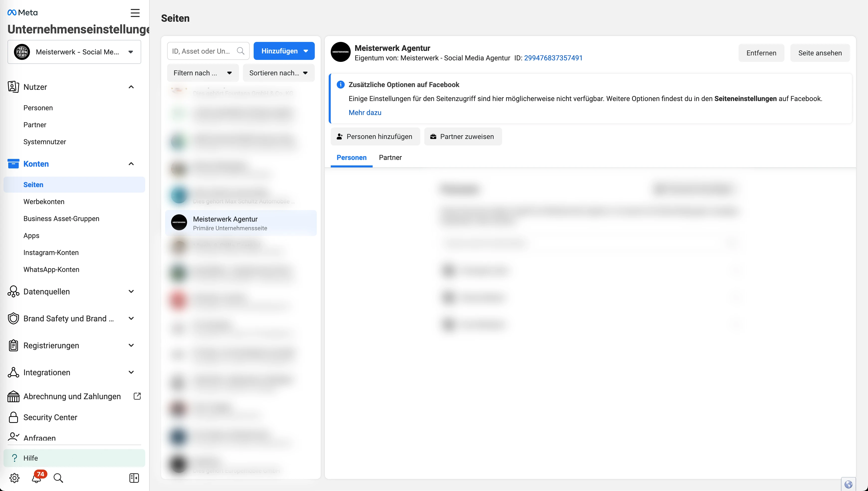Viewport: 868px width, 491px height.
Task: Switch to the Partner tab
Action: point(390,157)
